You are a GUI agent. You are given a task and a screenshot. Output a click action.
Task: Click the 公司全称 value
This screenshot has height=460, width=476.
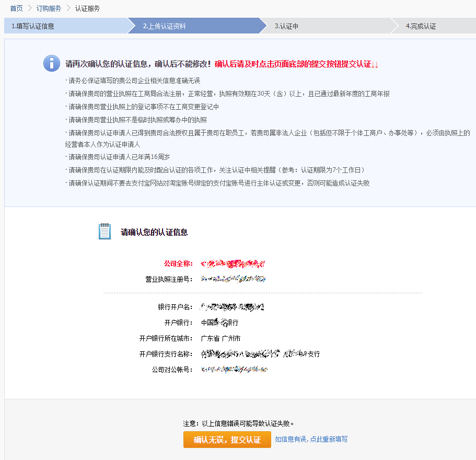[233, 263]
